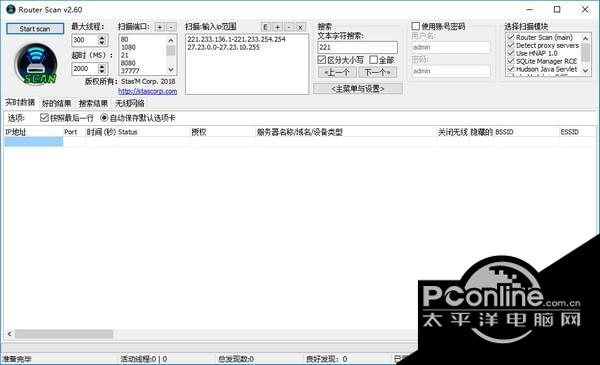Sort by IP地址 column header
The width and height of the screenshot is (600, 365).
click(x=34, y=132)
